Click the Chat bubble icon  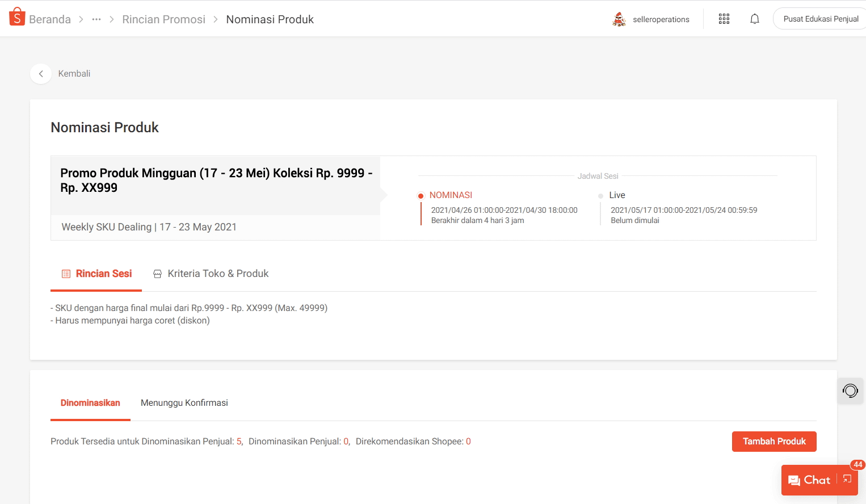(x=794, y=480)
